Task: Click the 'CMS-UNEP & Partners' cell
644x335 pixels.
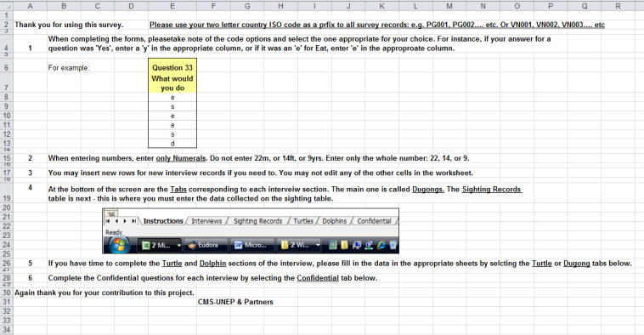Action: coord(235,302)
